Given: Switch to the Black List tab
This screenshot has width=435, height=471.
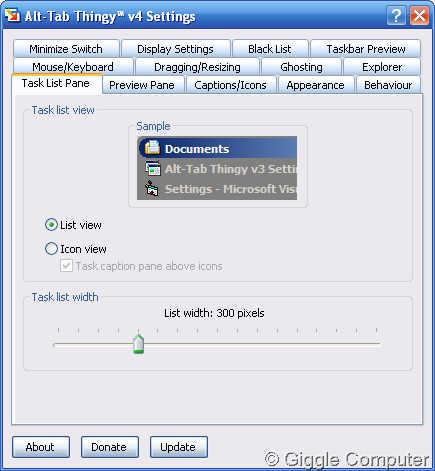Looking at the screenshot, I should point(270,49).
